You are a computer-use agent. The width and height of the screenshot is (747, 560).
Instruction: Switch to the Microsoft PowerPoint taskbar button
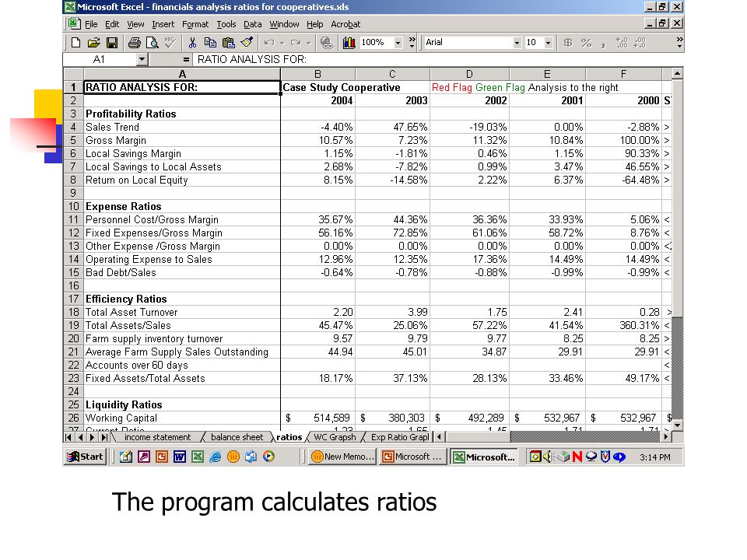412,457
